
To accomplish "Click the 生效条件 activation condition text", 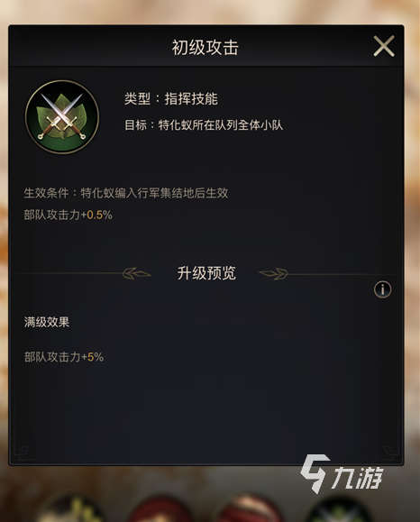I will pyautogui.click(x=126, y=193).
